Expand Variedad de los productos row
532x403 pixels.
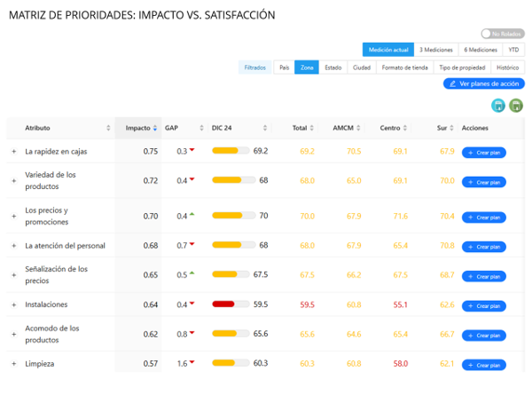point(14,181)
